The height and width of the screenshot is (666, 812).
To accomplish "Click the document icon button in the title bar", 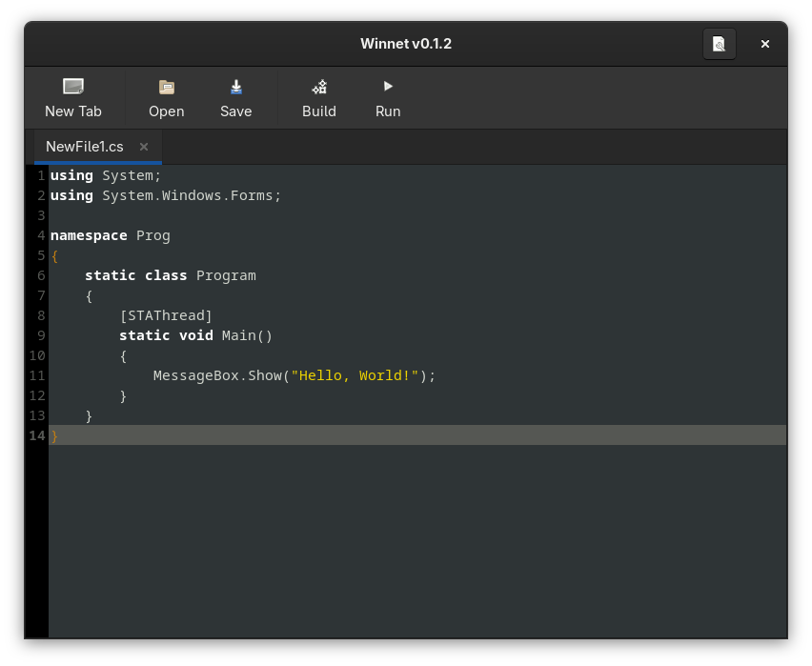I will click(720, 44).
